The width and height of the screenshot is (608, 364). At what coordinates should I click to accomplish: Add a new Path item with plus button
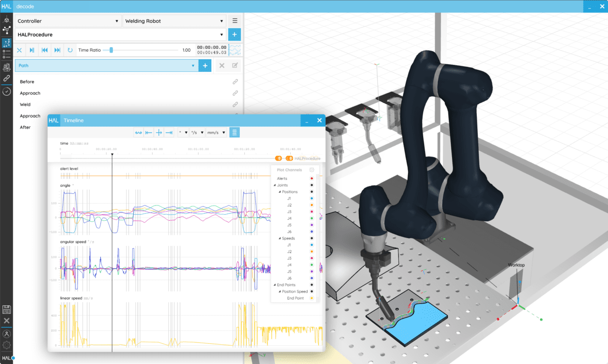[x=205, y=66]
